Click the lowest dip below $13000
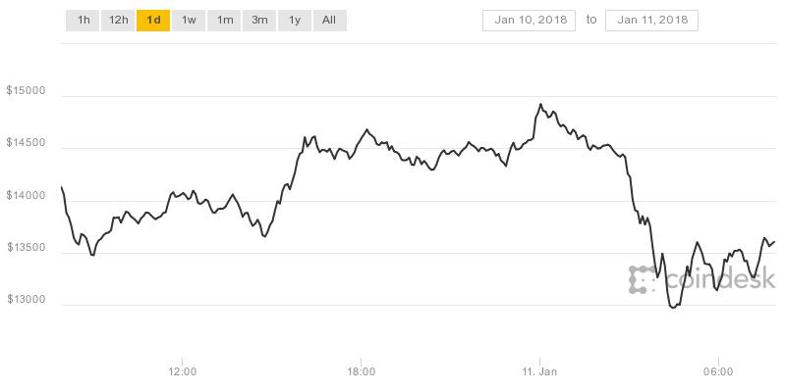This screenshot has width=786, height=392. 673,307
